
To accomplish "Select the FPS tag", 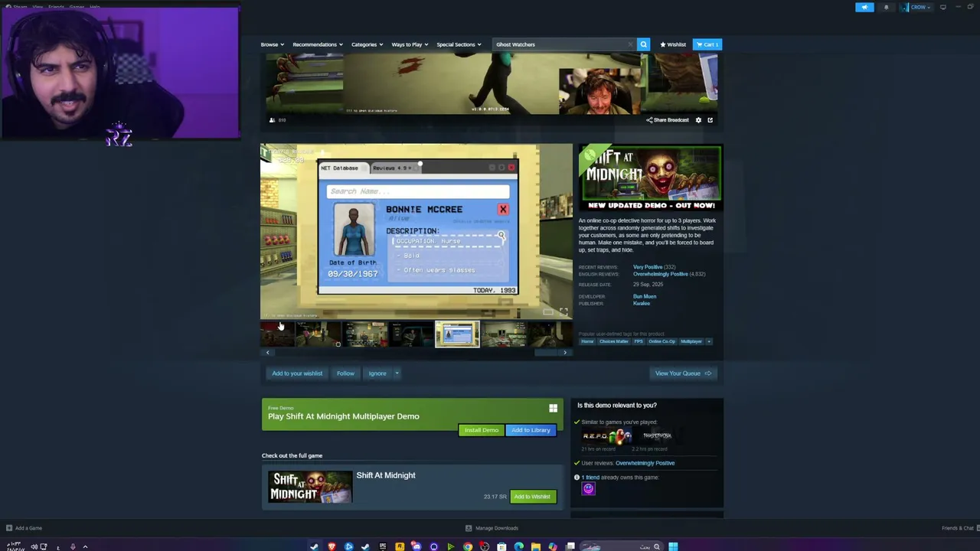I will tap(639, 341).
